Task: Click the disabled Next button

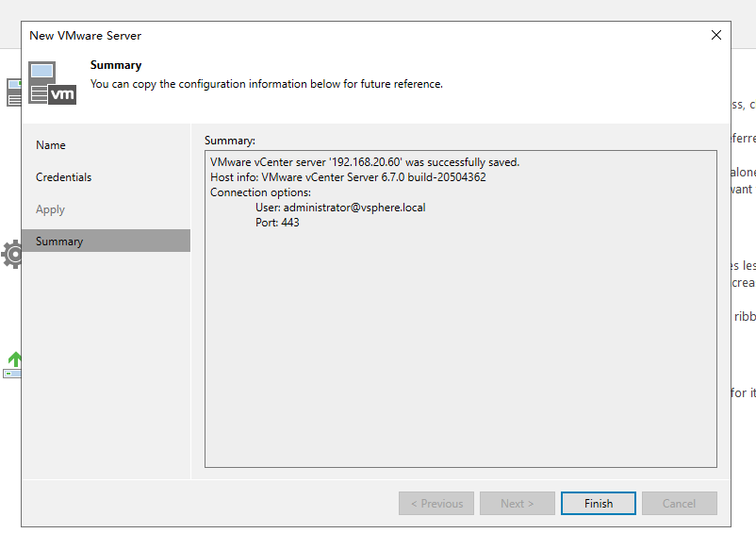Action: 517,503
